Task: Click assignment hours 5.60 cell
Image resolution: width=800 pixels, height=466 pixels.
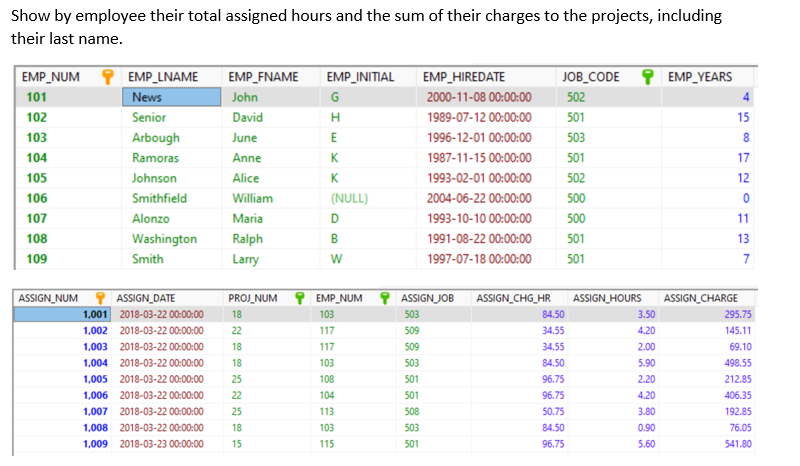Action: pos(613,444)
